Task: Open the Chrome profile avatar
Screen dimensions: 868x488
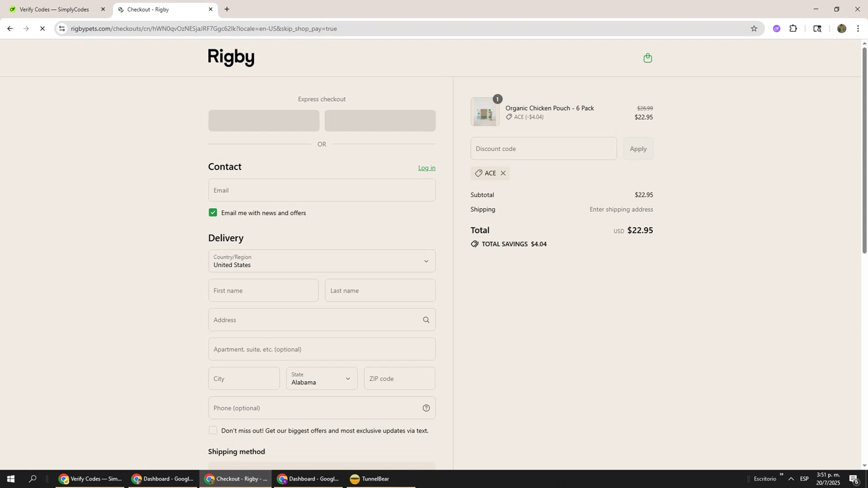Action: click(841, 28)
